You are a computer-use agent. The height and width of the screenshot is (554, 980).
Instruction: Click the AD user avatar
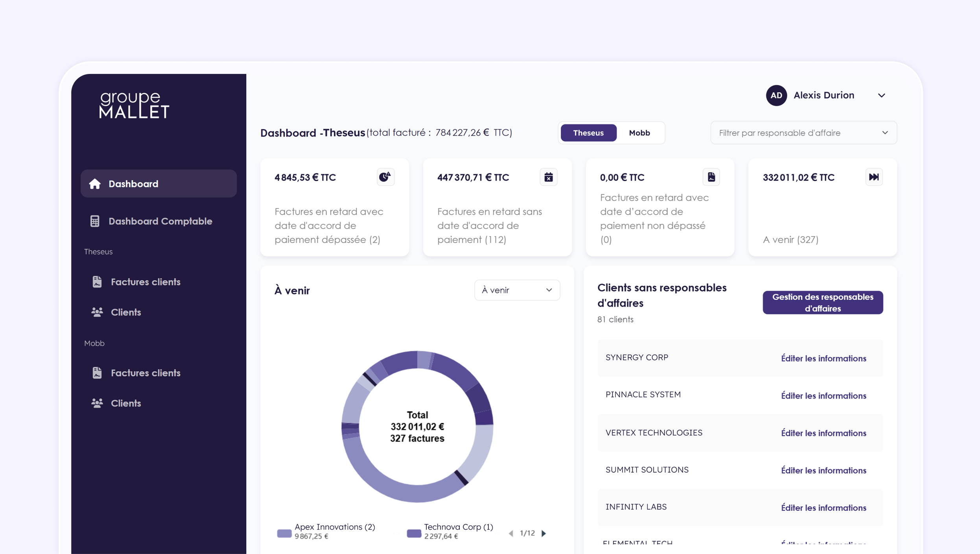pos(776,95)
